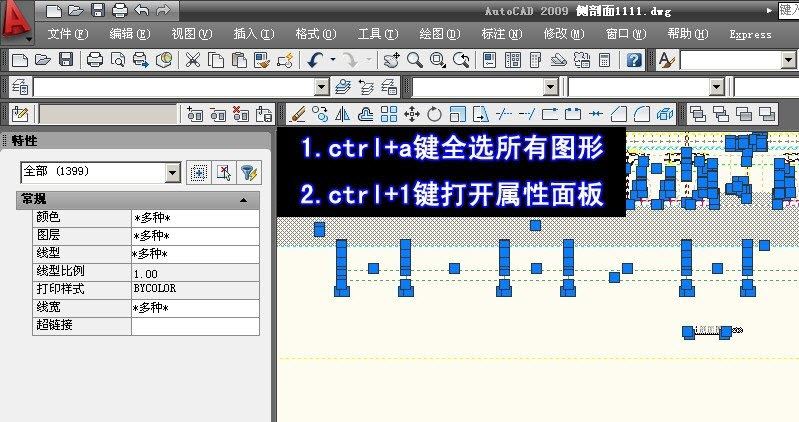The height and width of the screenshot is (422, 799).
Task: Select the Move tool
Action: (412, 114)
